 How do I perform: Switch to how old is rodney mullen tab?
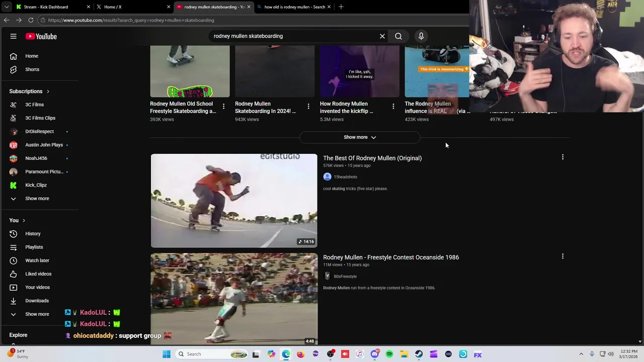click(x=294, y=7)
